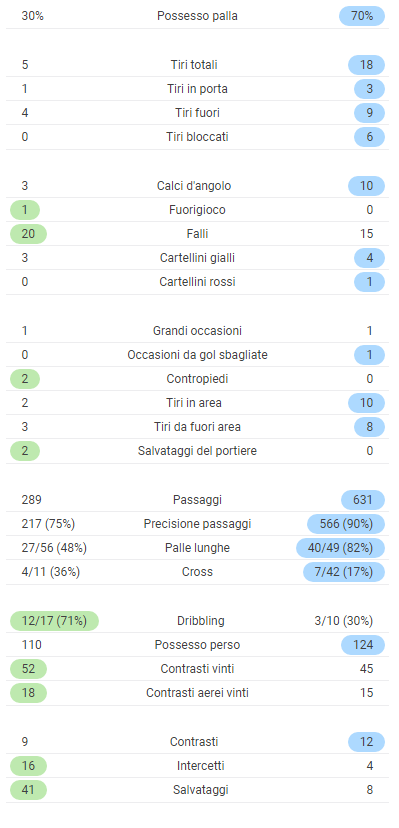Click the 12/17 (71%) dribbling badge

coord(54,621)
